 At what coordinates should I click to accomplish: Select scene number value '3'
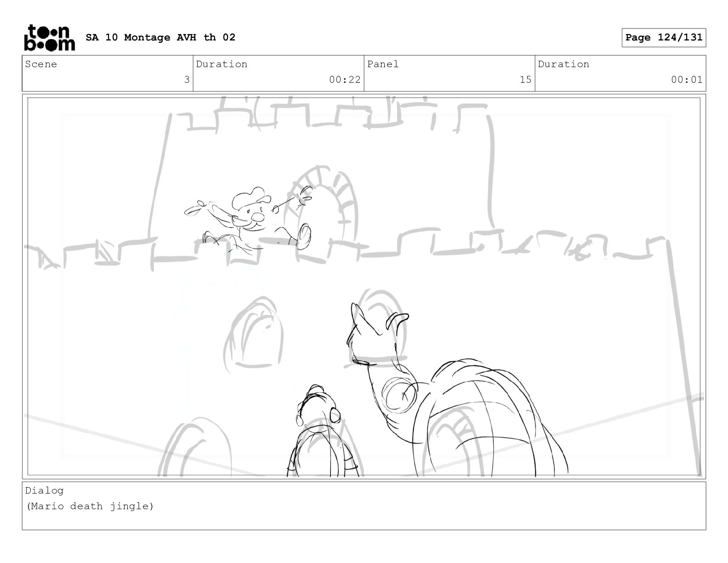pos(187,80)
